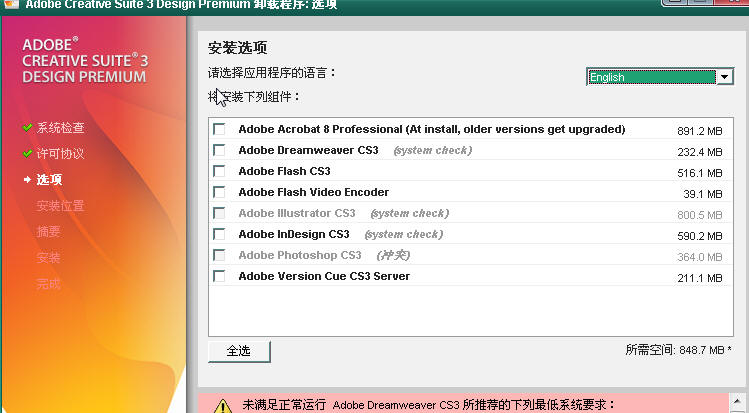Click the Adobe Dreamweaver CS3 label
Viewport: 749px width, 413px height.
point(309,150)
